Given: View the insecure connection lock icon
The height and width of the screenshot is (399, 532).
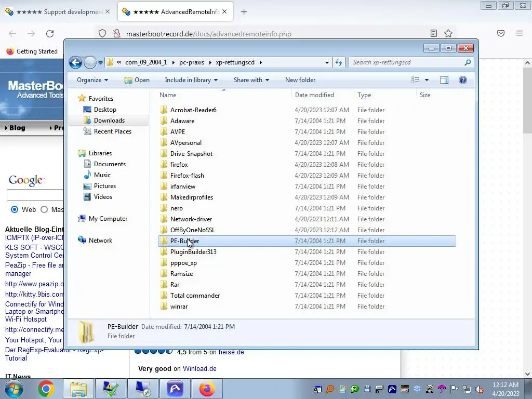Looking at the screenshot, I should point(117,34).
